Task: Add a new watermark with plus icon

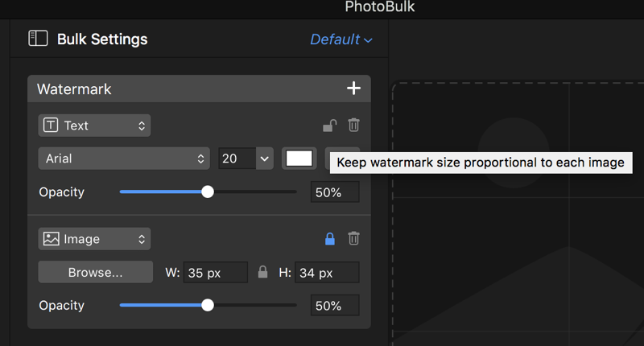Action: [x=353, y=89]
